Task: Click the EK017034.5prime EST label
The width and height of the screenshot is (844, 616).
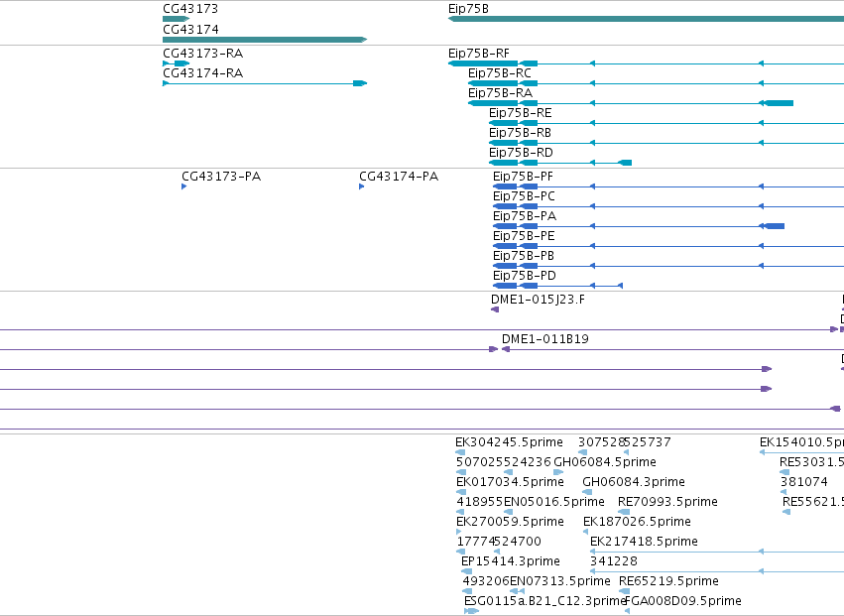Action: pyautogui.click(x=511, y=482)
